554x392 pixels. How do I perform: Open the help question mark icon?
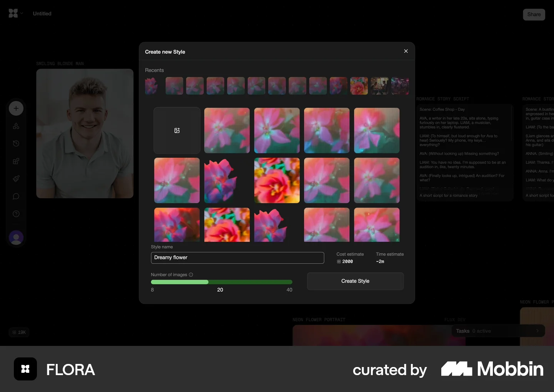pyautogui.click(x=16, y=214)
